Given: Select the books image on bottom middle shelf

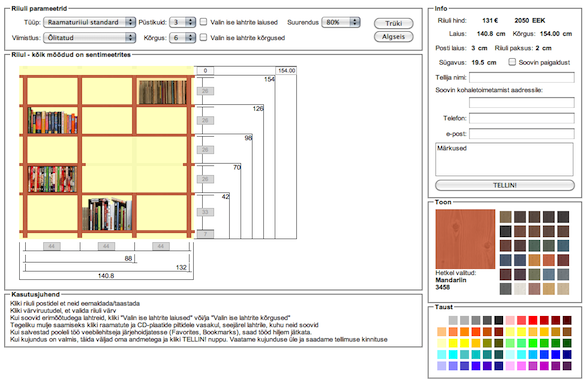Looking at the screenshot, I should pyautogui.click(x=107, y=214).
